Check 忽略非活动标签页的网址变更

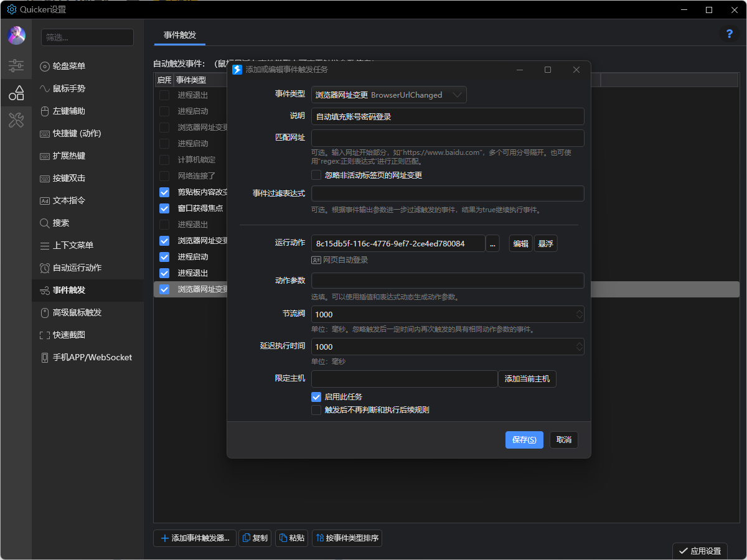coord(316,175)
